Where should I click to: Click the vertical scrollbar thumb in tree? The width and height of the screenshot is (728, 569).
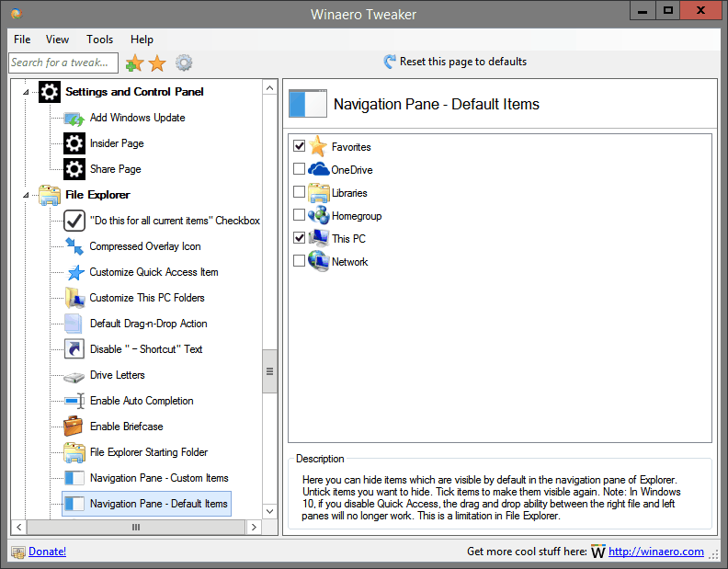(x=269, y=371)
